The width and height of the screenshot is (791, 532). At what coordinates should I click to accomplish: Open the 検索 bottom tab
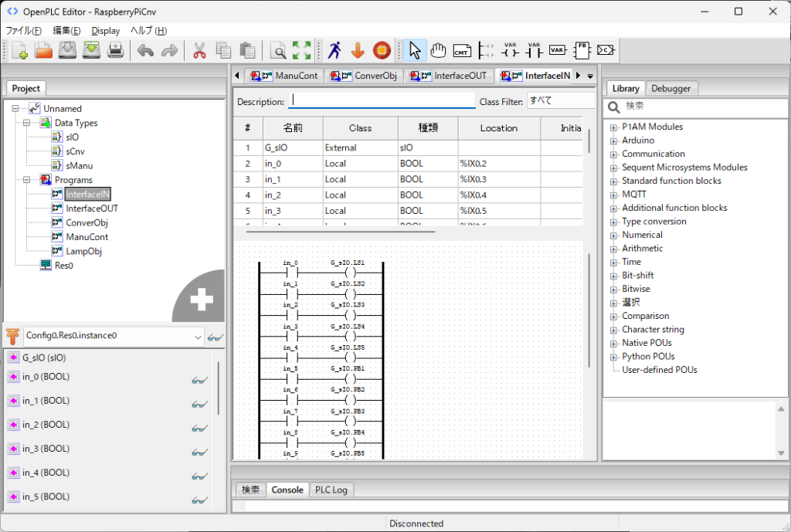coord(250,490)
